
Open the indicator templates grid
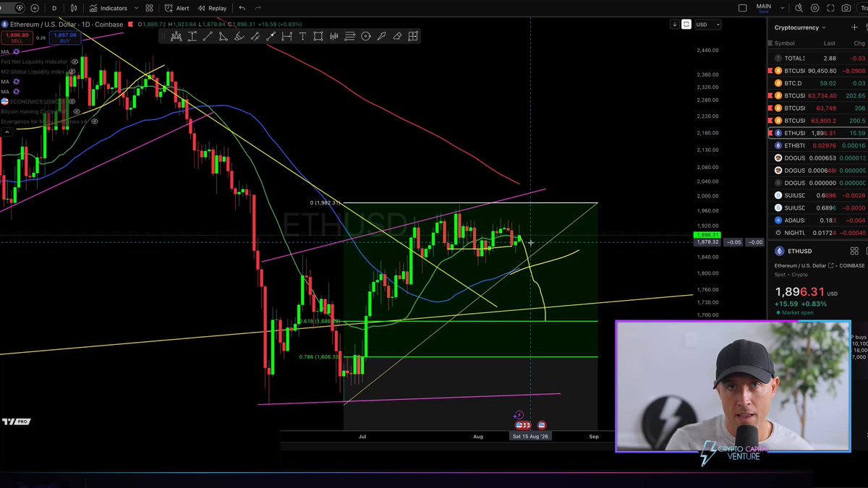tap(149, 8)
